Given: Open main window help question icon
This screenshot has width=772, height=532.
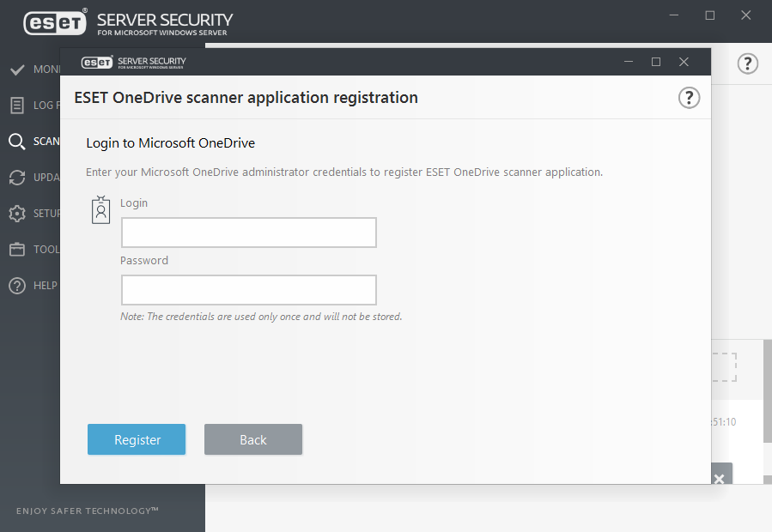Looking at the screenshot, I should [x=747, y=63].
